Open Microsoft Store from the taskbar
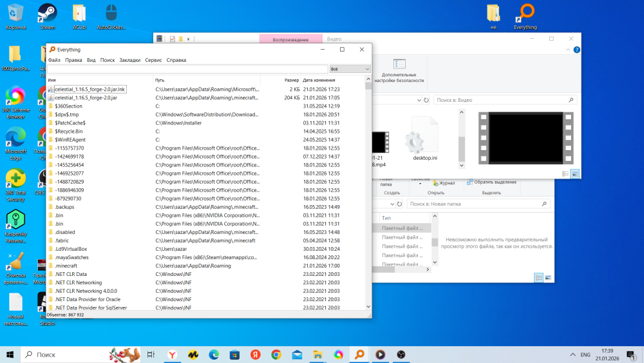The image size is (644, 363). point(234,355)
